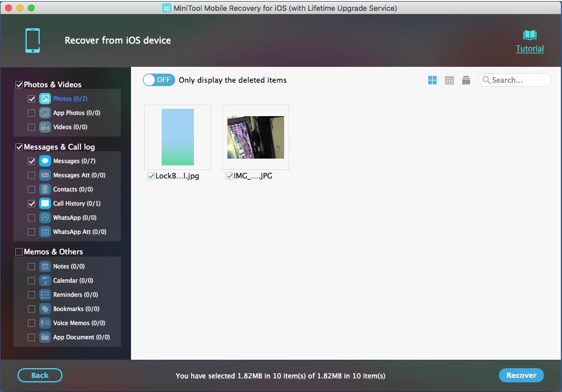Click the Call History category icon
Image resolution: width=562 pixels, height=392 pixels.
tap(45, 203)
